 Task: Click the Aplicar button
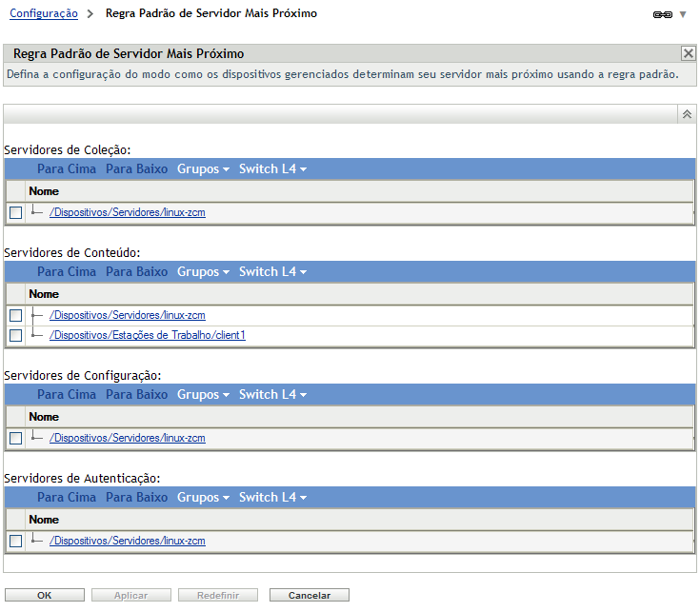pyautogui.click(x=131, y=595)
